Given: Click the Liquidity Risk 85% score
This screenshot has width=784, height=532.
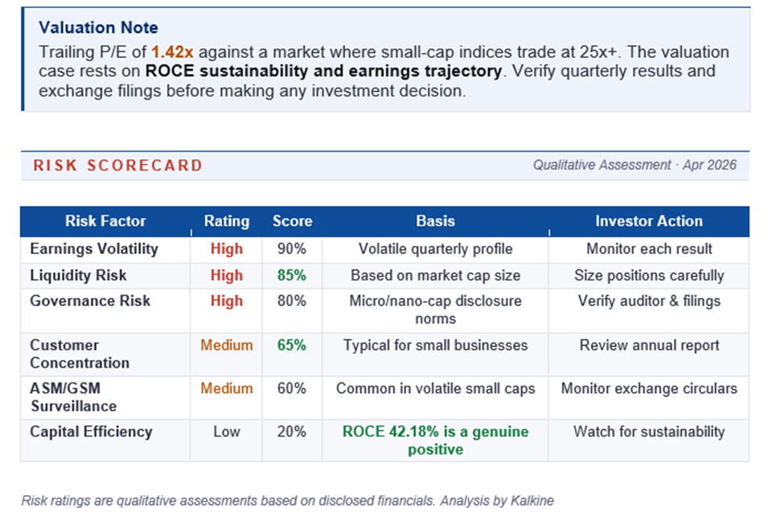Looking at the screenshot, I should [x=292, y=276].
